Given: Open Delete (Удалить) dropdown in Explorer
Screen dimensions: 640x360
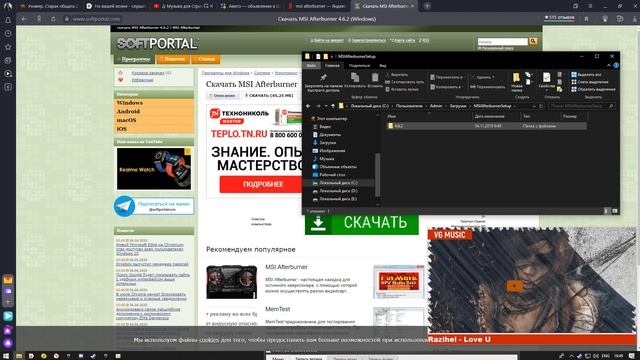Looking at the screenshot, I should pyautogui.click(x=482, y=77).
